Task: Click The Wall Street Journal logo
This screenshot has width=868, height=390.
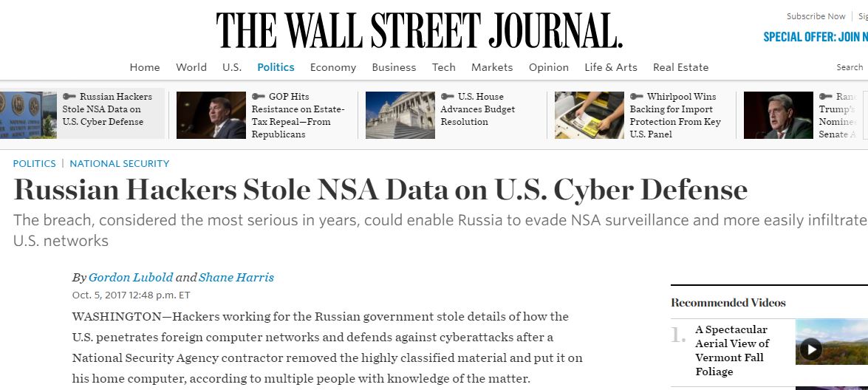Action: coord(419,30)
